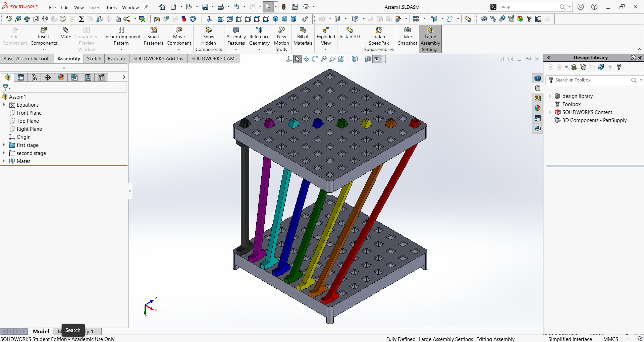
Task: Expand the first stage folder
Action: [4, 145]
